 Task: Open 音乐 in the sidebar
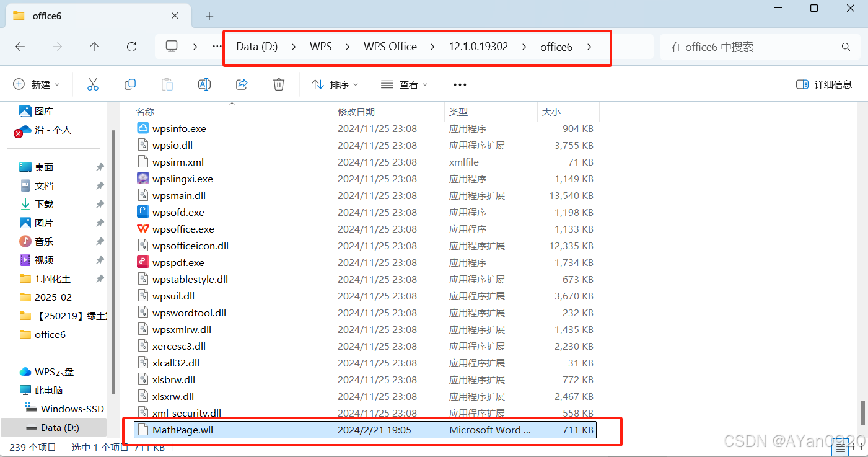[44, 241]
